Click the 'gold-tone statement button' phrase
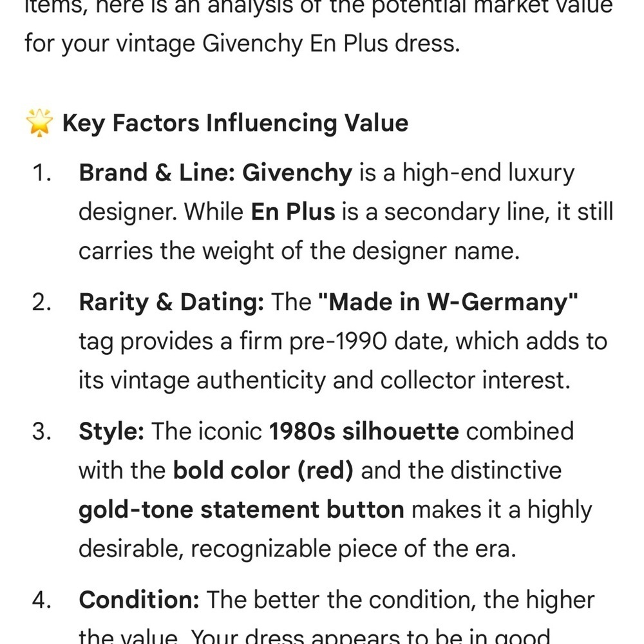The width and height of the screenshot is (644, 644). coord(241,509)
